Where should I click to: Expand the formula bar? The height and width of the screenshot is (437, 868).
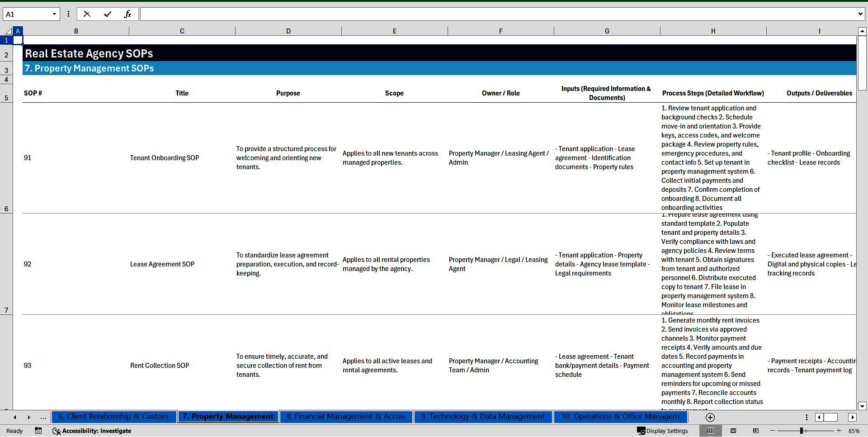[860, 14]
